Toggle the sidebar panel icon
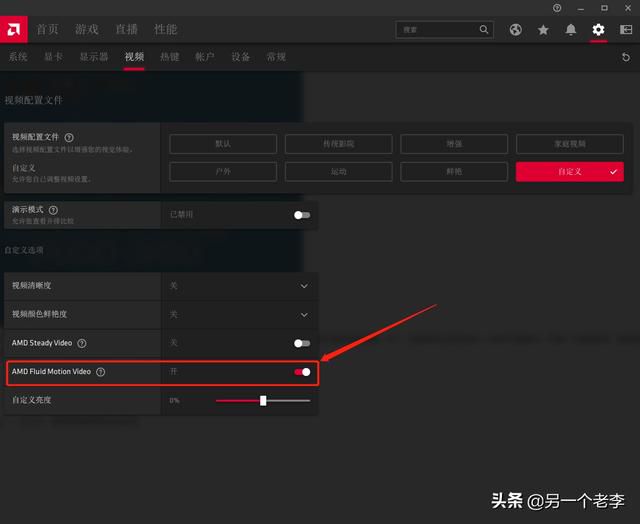 click(x=626, y=29)
